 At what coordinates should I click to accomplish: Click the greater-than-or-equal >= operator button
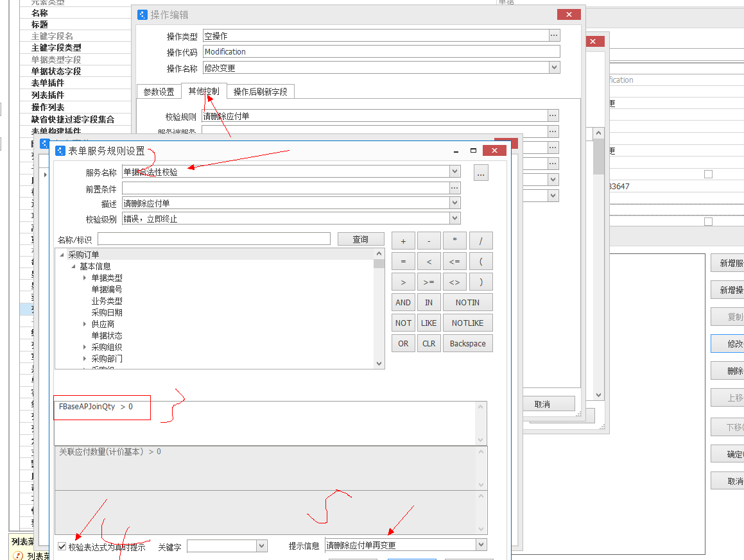429,282
